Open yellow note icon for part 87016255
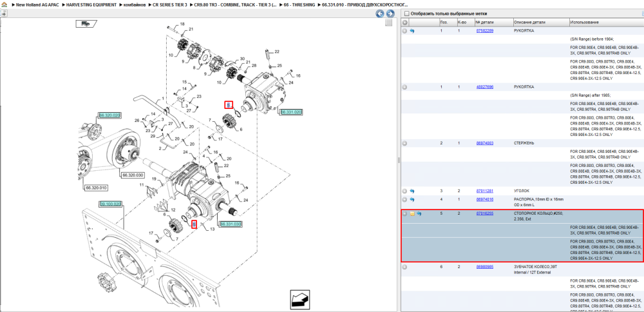 (412, 214)
